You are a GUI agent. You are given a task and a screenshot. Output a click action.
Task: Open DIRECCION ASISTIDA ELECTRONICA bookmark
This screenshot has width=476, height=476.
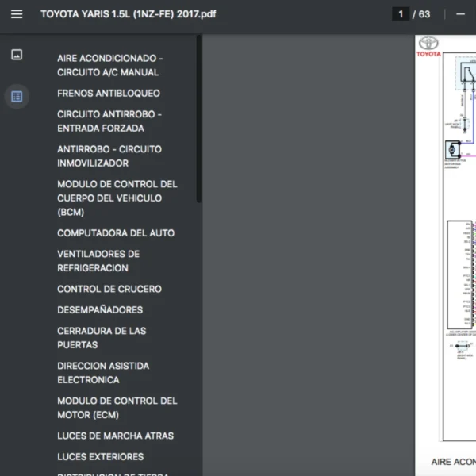click(103, 373)
